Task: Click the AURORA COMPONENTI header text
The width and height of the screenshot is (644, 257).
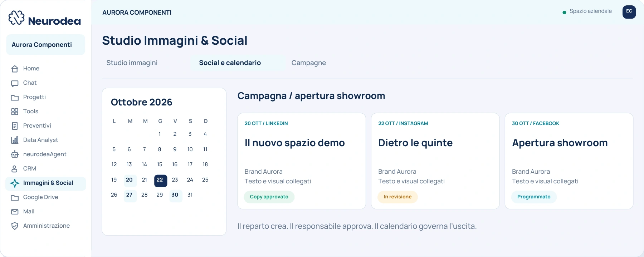Action: tap(137, 13)
